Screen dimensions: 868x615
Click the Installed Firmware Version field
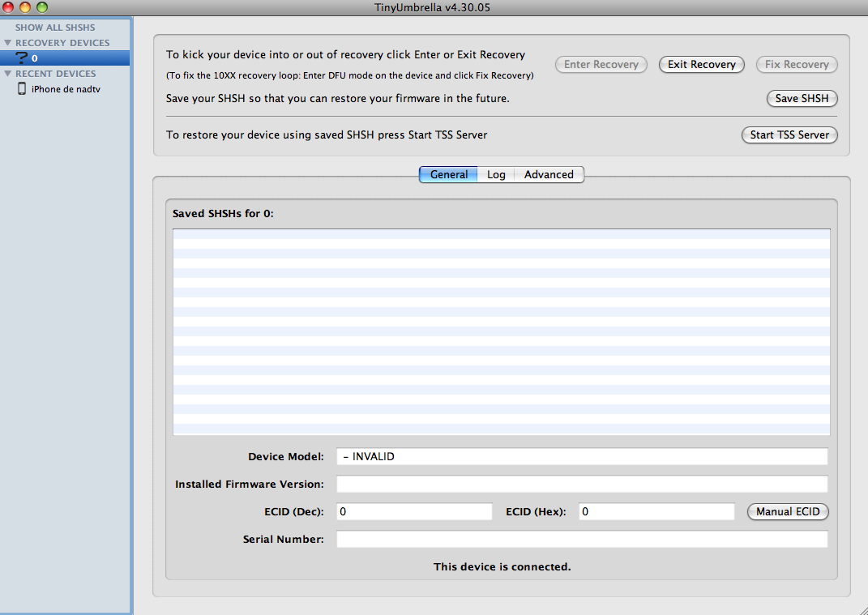[582, 484]
